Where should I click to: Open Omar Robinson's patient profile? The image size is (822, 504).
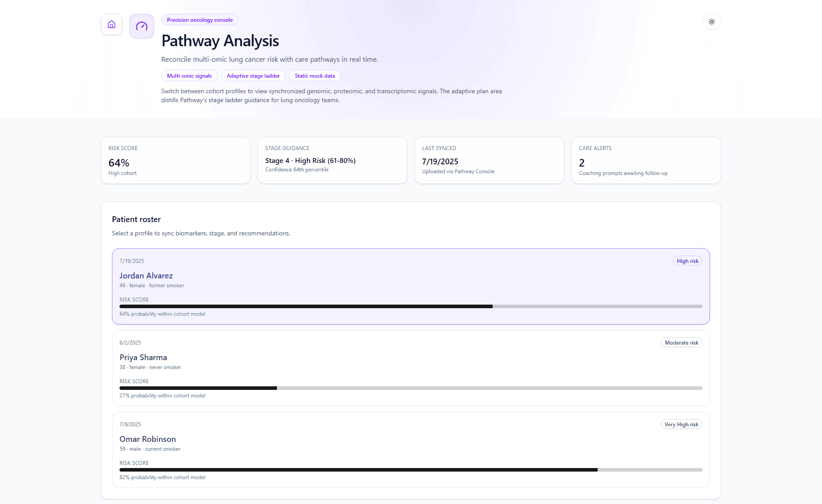(411, 450)
